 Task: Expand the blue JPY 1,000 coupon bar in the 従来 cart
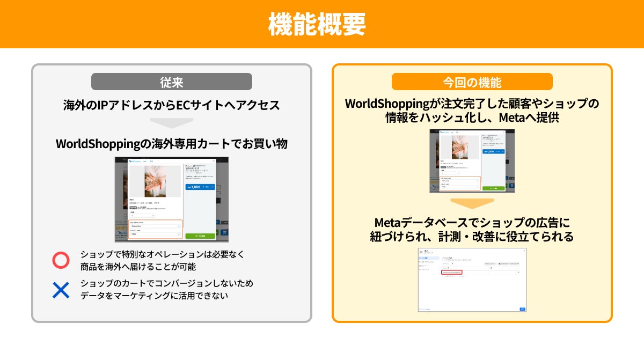(x=200, y=187)
